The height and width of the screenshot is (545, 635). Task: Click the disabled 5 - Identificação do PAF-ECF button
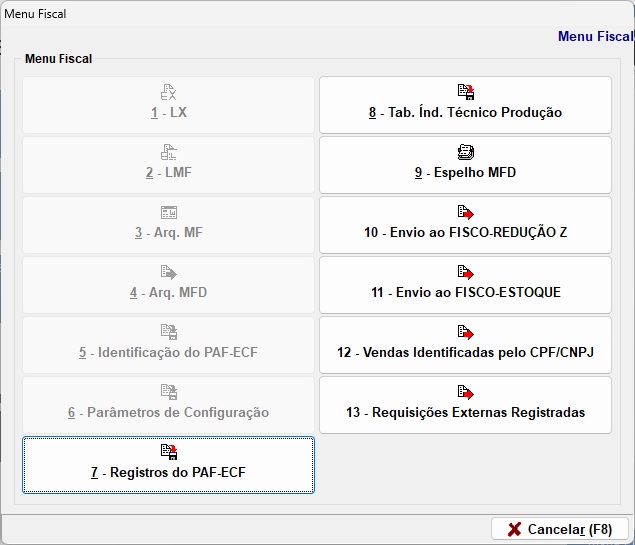(x=168, y=345)
